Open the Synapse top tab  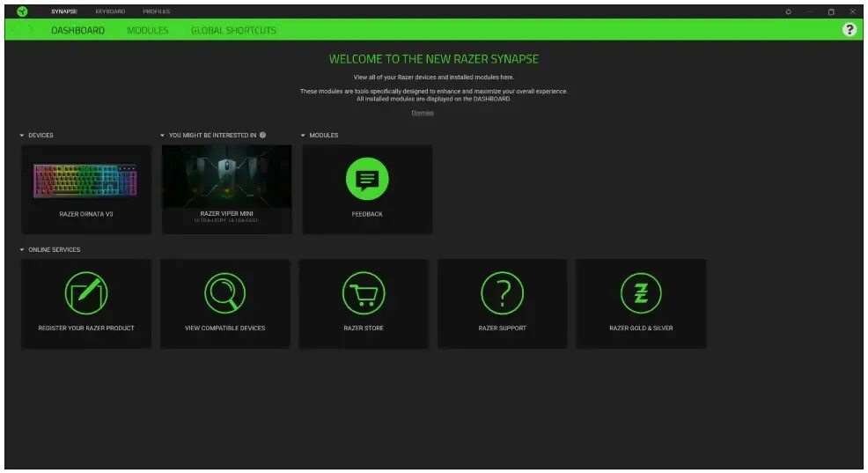64,11
